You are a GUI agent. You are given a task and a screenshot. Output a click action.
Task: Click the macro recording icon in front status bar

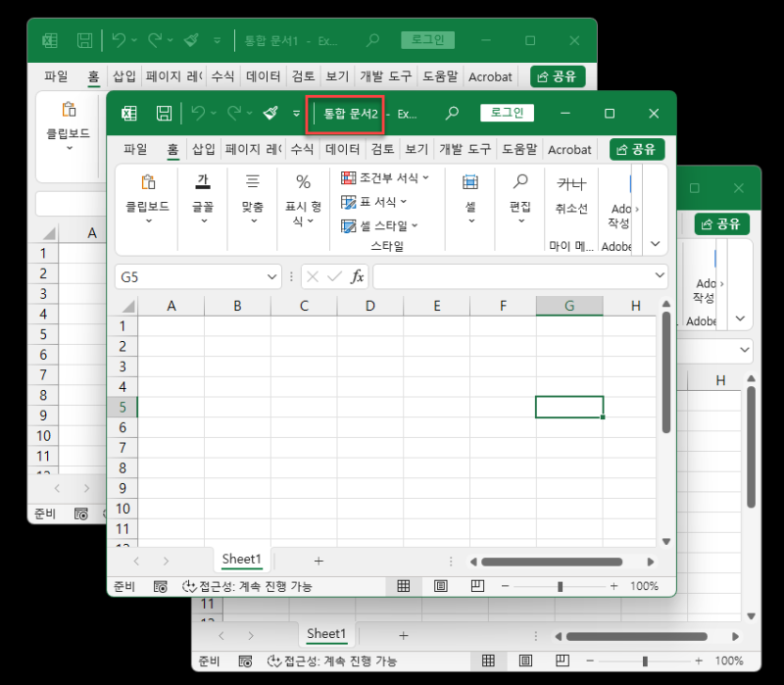(160, 586)
